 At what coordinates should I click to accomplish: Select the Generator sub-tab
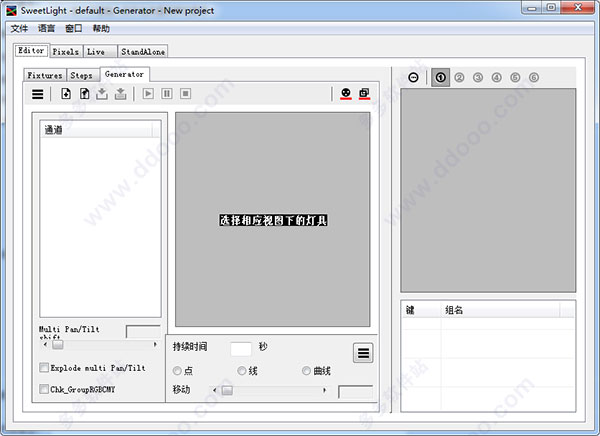pyautogui.click(x=124, y=74)
